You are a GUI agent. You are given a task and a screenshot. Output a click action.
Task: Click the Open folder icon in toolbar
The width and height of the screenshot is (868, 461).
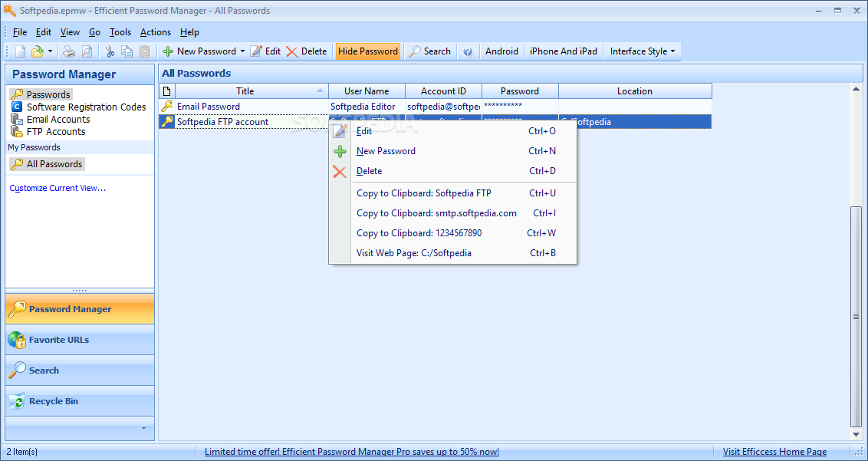coord(37,51)
